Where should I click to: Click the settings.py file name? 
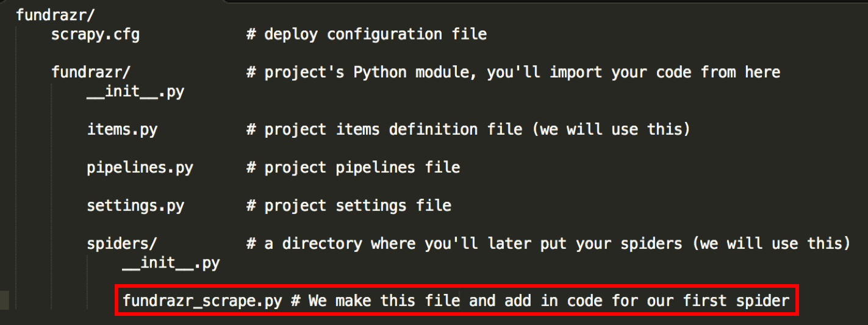pyautogui.click(x=135, y=205)
